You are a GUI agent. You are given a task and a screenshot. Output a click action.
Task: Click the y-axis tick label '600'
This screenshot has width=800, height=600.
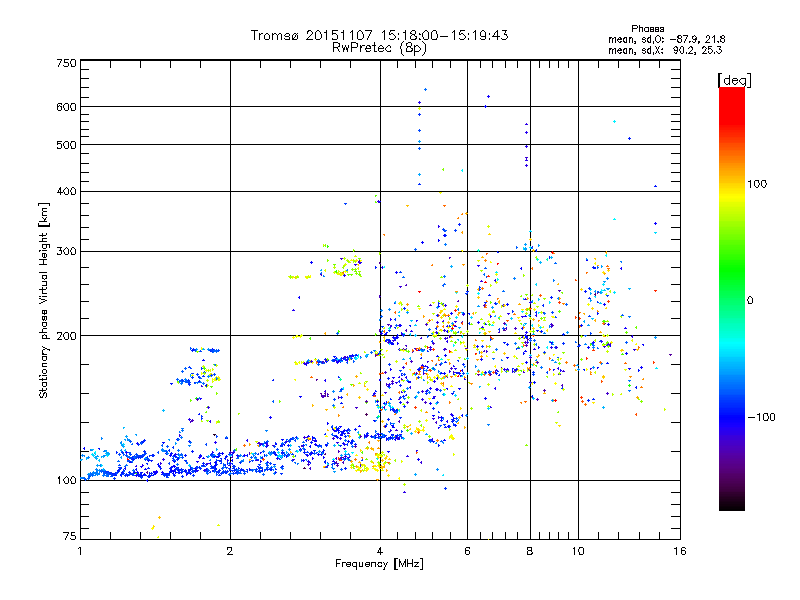pyautogui.click(x=67, y=107)
